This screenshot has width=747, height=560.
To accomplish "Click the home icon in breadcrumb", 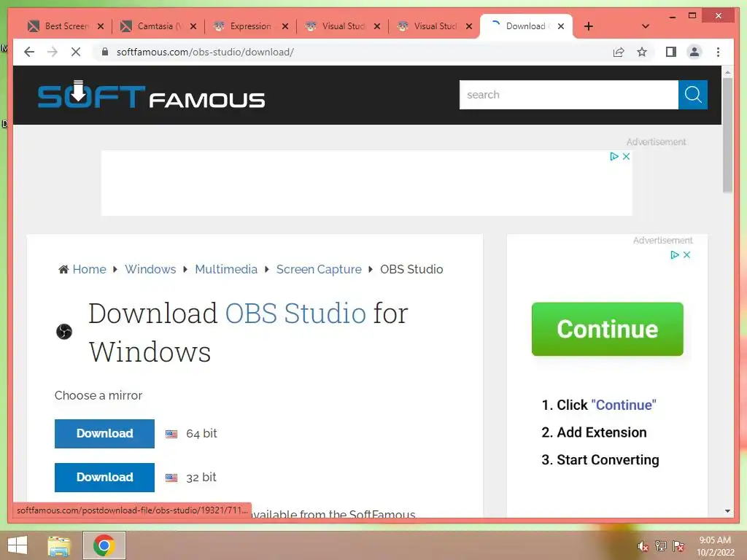I will 63,270.
